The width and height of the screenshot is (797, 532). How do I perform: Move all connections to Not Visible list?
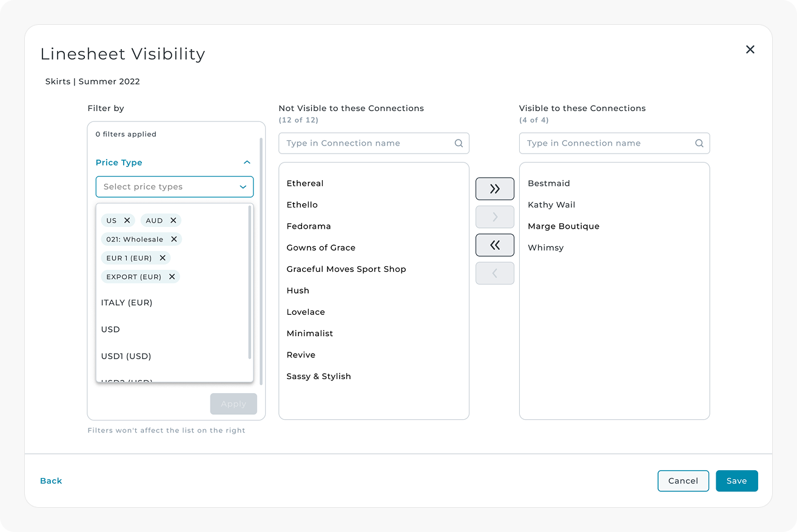tap(495, 245)
